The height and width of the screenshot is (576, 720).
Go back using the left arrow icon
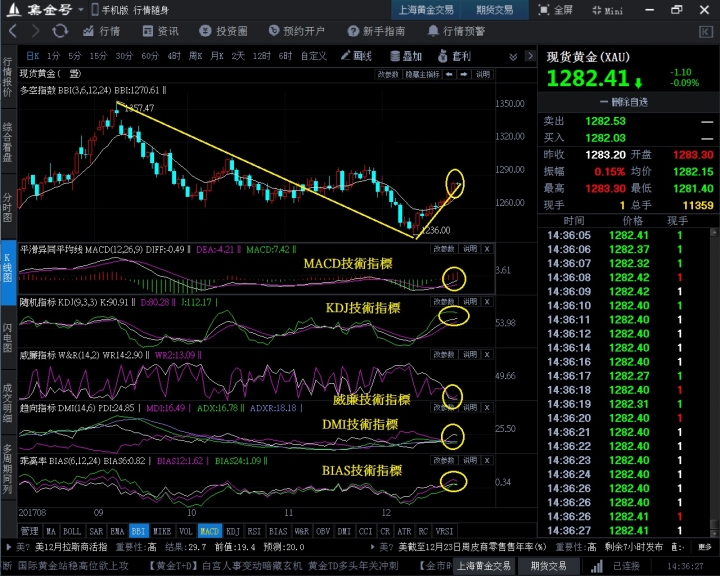(11, 31)
